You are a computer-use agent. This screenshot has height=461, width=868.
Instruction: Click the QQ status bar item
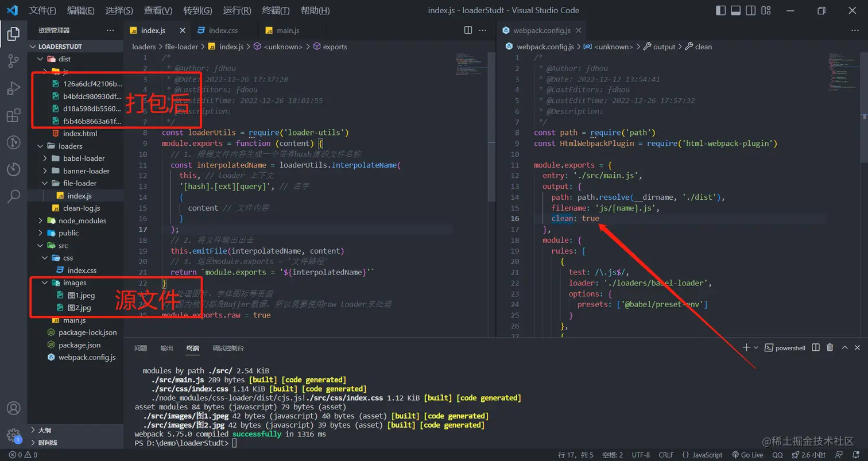(777, 455)
